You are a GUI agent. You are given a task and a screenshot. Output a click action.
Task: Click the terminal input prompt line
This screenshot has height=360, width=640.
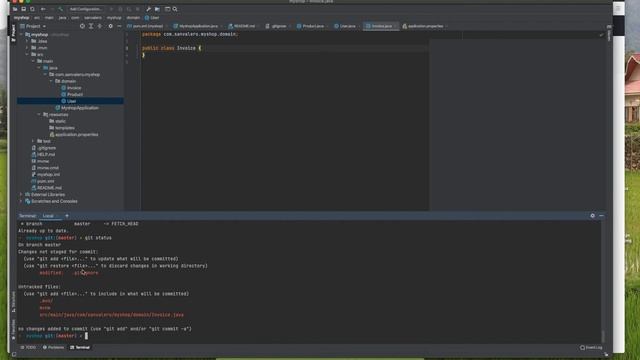click(x=86, y=336)
